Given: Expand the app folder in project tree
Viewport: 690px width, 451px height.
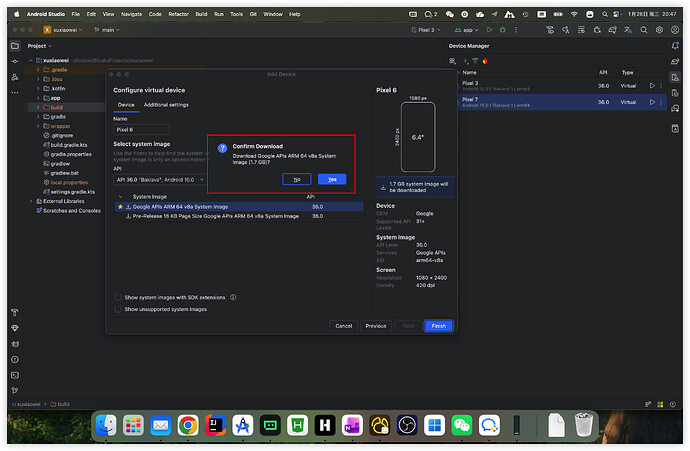Looking at the screenshot, I should pyautogui.click(x=38, y=97).
